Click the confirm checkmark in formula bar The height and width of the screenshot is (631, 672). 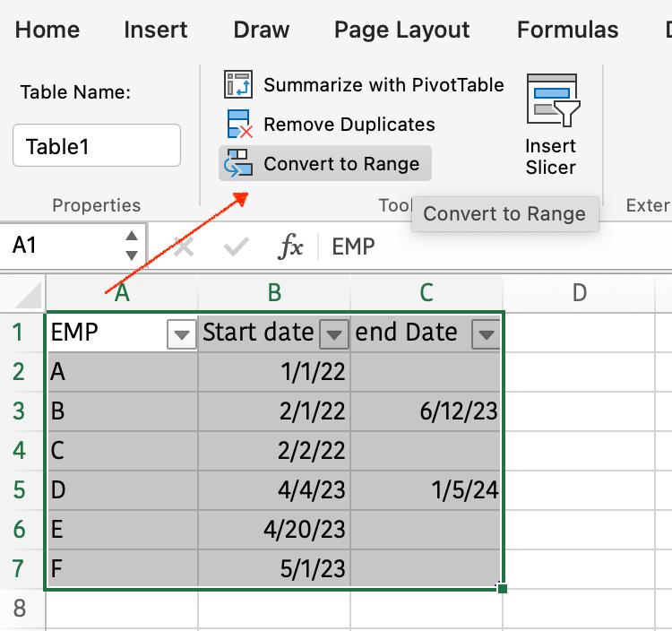(237, 246)
